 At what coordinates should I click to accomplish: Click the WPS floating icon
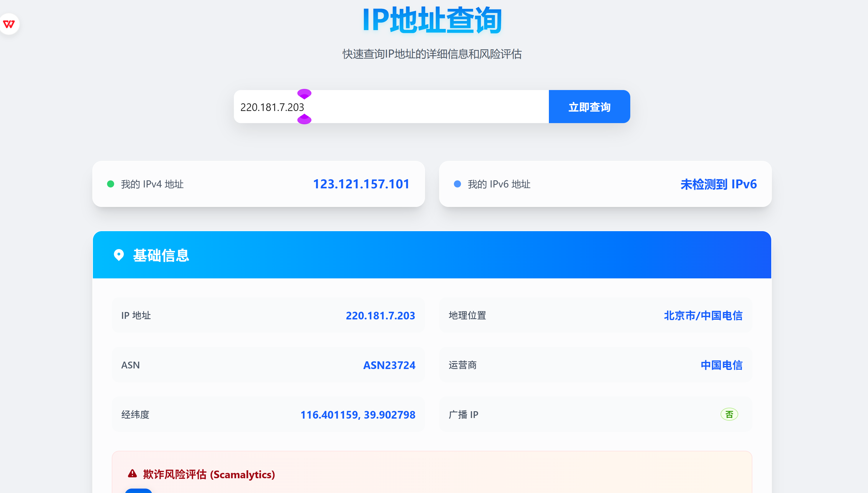coord(9,24)
